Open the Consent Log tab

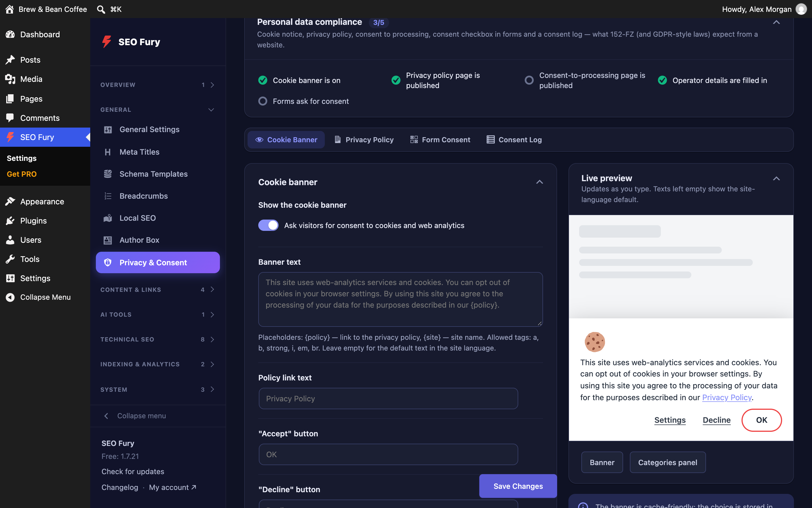(514, 139)
